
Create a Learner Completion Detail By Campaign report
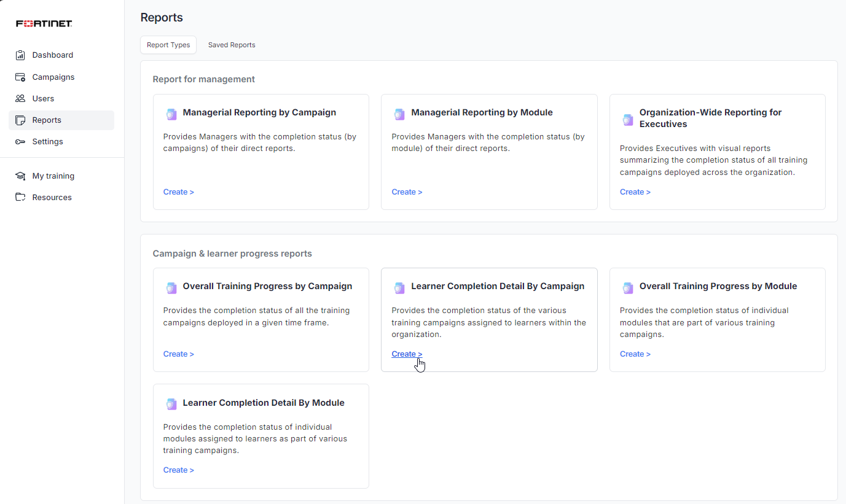407,354
